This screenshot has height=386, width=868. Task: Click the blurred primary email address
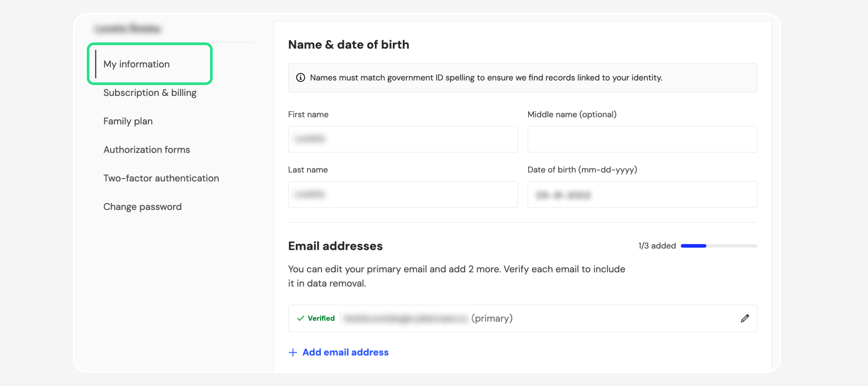[406, 319]
